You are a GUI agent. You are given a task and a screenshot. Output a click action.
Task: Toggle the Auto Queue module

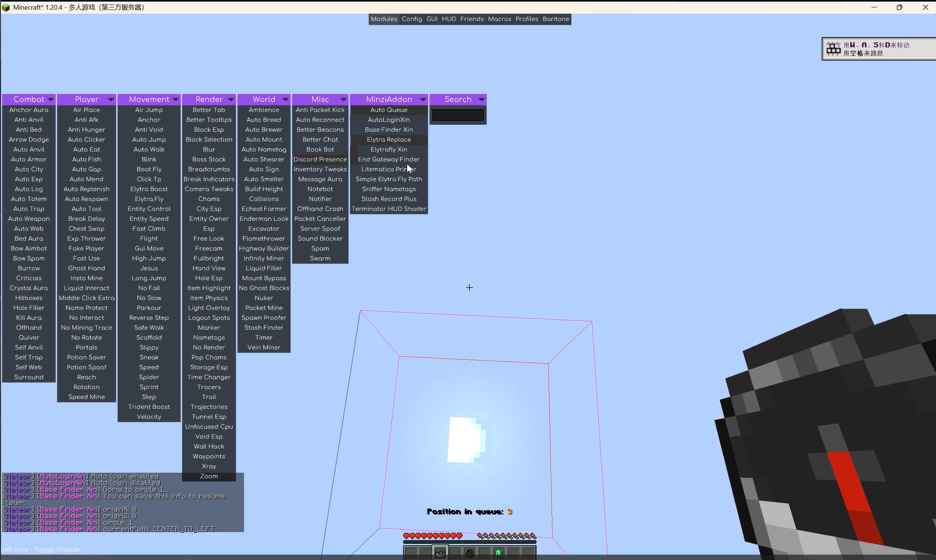[389, 110]
